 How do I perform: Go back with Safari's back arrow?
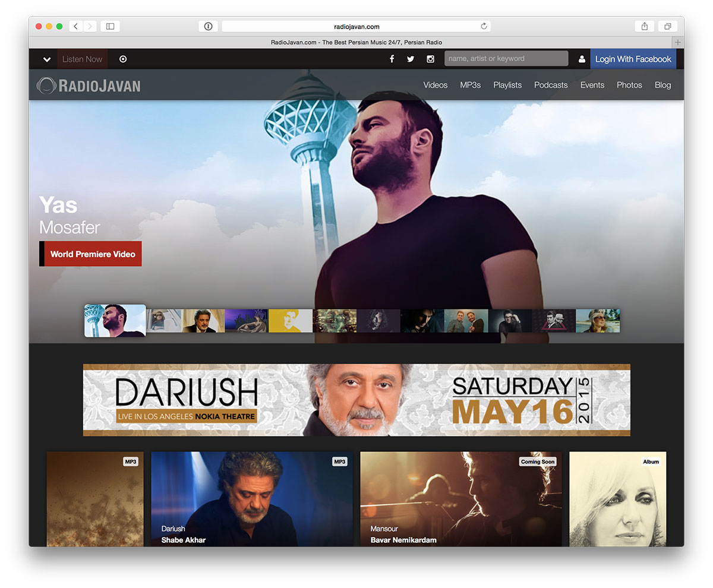(76, 26)
